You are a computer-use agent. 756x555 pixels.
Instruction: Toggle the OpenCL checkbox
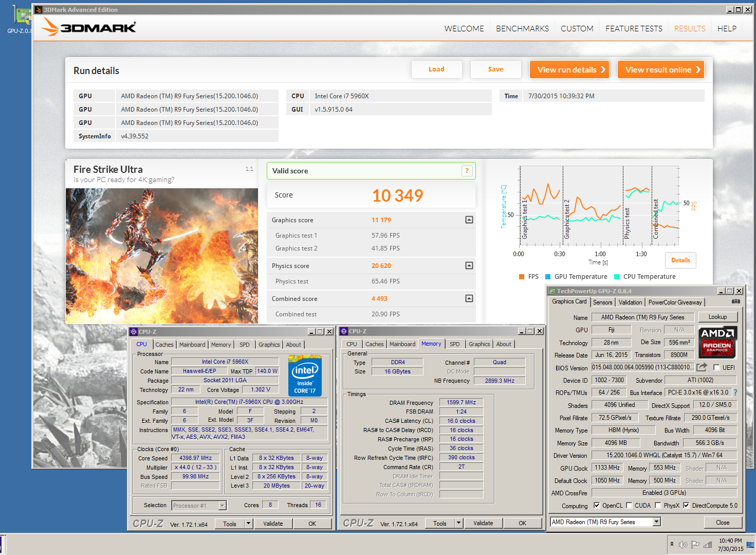coord(596,505)
